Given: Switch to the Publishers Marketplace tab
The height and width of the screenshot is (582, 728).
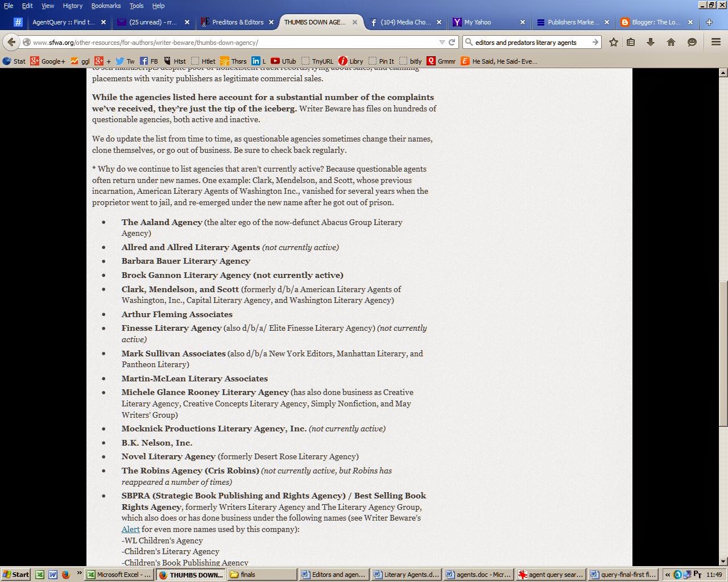Looking at the screenshot, I should (573, 22).
